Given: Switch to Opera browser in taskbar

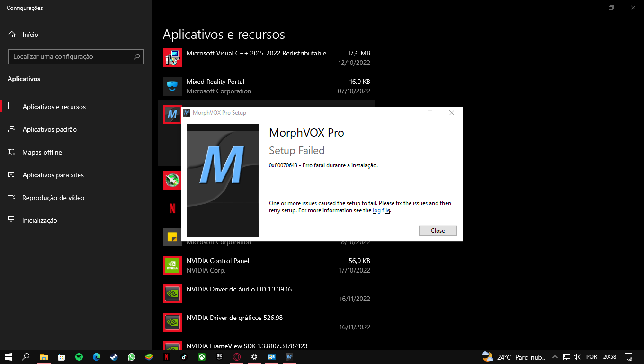Looking at the screenshot, I should 237,357.
